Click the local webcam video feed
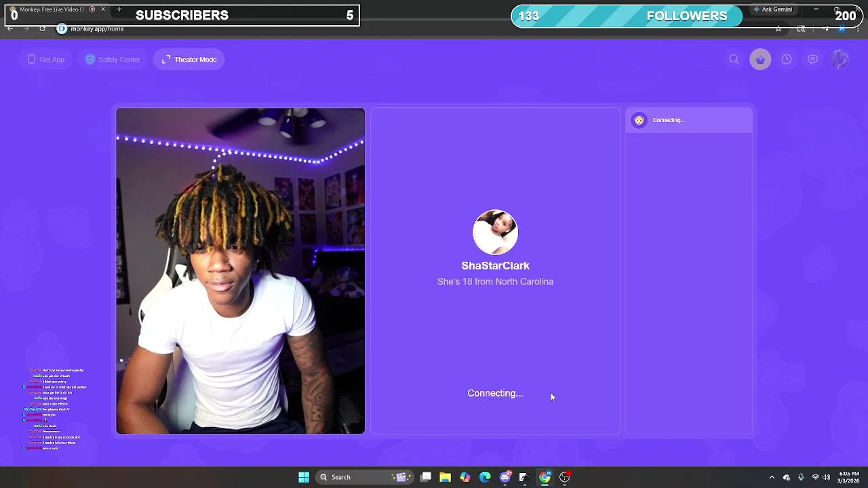This screenshot has width=868, height=488. [240, 270]
